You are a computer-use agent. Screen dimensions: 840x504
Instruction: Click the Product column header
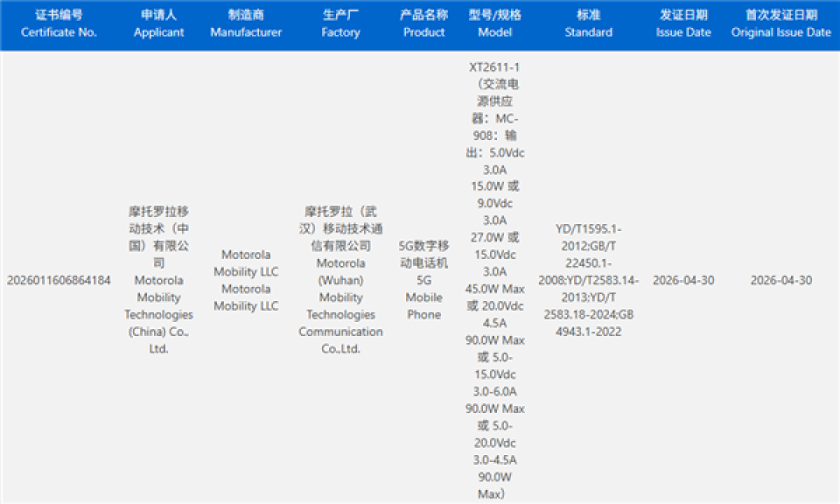[424, 24]
